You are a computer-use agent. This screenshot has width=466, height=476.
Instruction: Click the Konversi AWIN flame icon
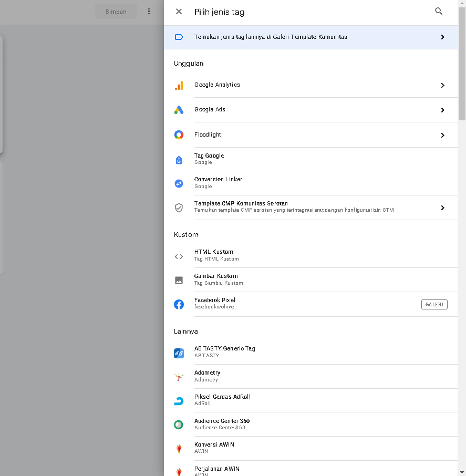coord(179,449)
